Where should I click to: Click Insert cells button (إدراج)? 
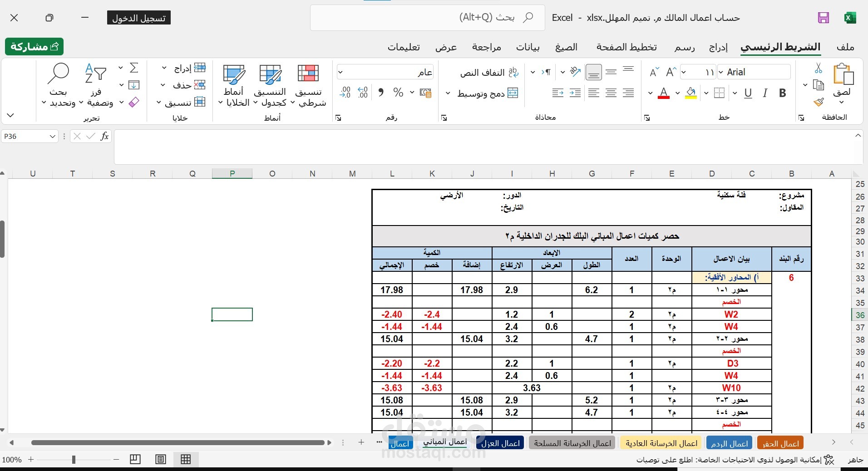click(184, 68)
